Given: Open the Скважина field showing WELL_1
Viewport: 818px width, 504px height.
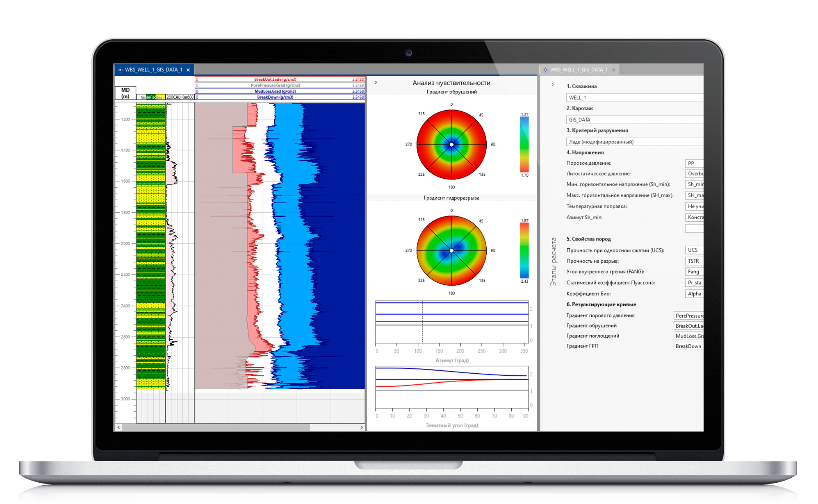Looking at the screenshot, I should (635, 98).
